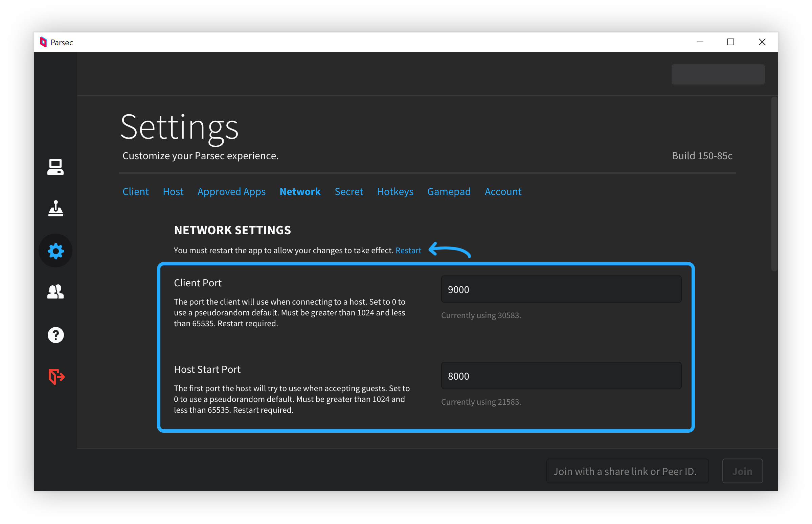This screenshot has height=524, width=812.
Task: Click the NETWORK SETTINGS heading
Action: click(232, 230)
